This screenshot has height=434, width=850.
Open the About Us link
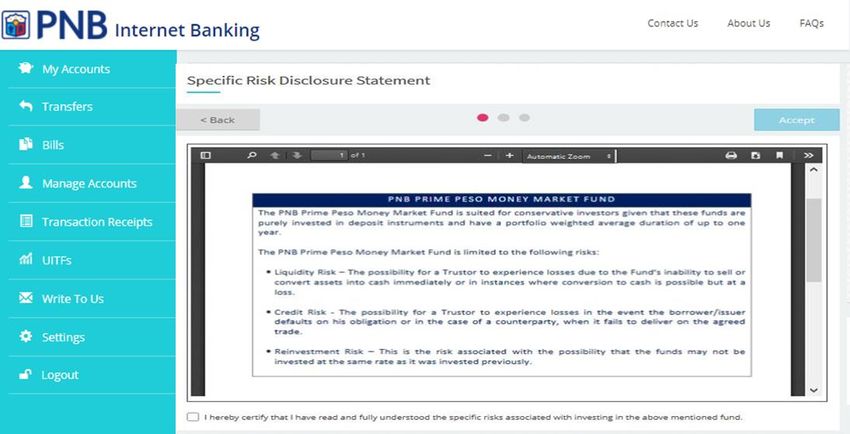point(749,23)
